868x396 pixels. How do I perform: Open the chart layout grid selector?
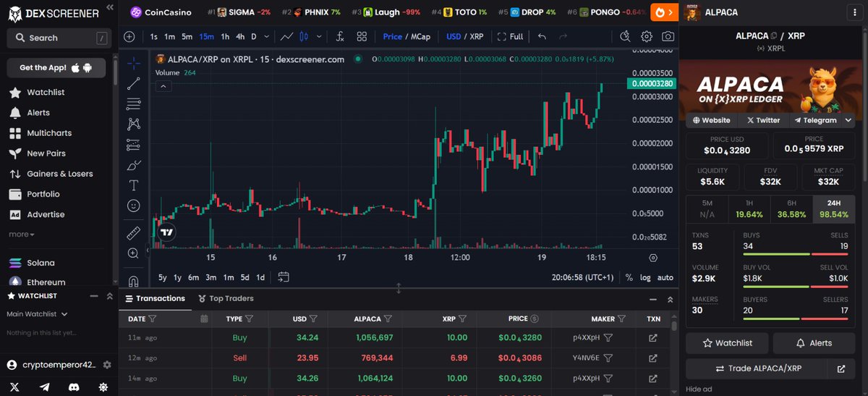coord(362,36)
